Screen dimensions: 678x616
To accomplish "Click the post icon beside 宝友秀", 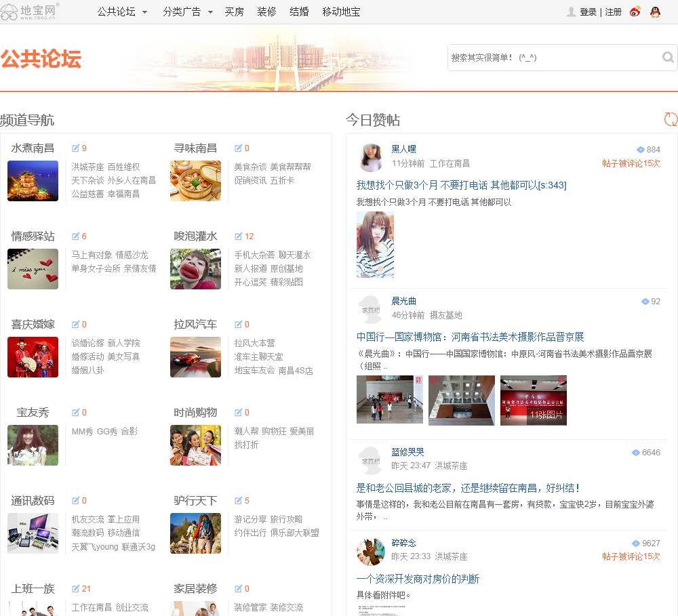I will [x=76, y=413].
